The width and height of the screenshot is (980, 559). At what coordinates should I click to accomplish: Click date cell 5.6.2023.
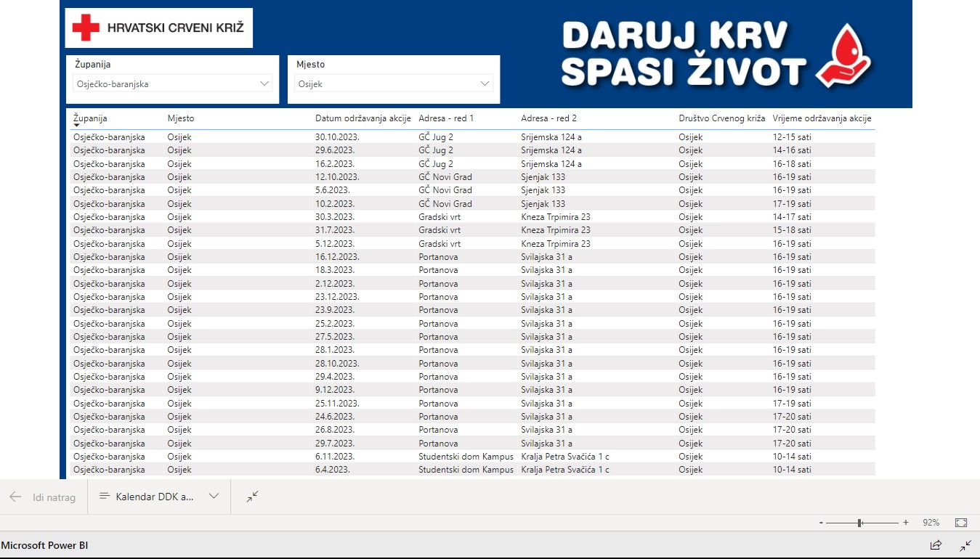pos(333,190)
